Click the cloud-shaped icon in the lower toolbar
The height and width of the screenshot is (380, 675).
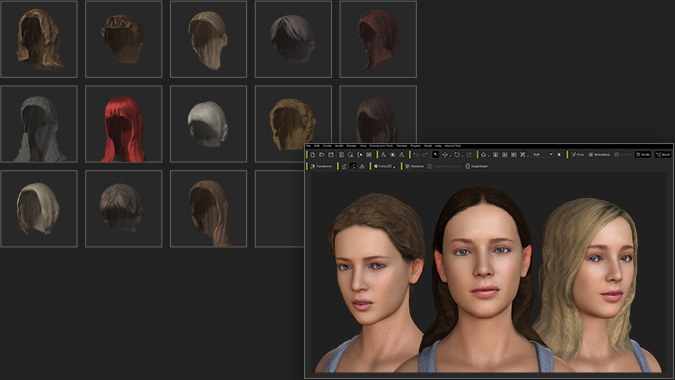coord(362,166)
